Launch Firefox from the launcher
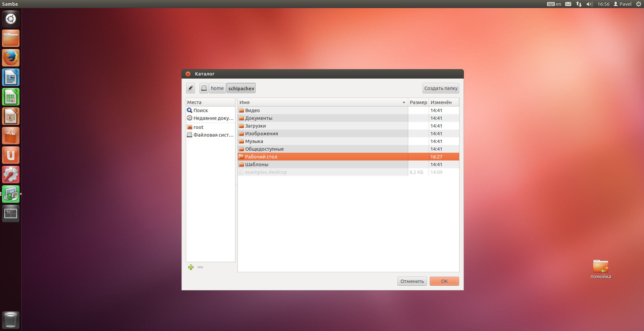Screen dimensions: 644x331 [x=11, y=58]
